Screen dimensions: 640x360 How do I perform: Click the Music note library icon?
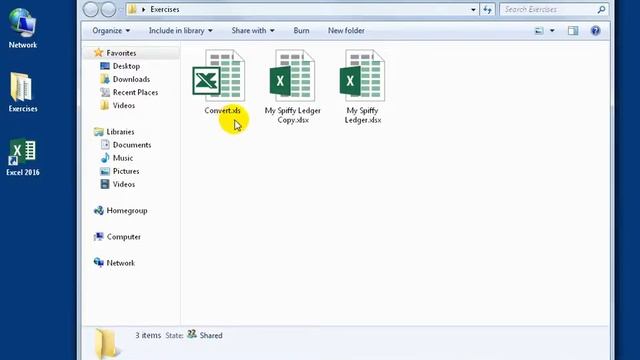105,158
